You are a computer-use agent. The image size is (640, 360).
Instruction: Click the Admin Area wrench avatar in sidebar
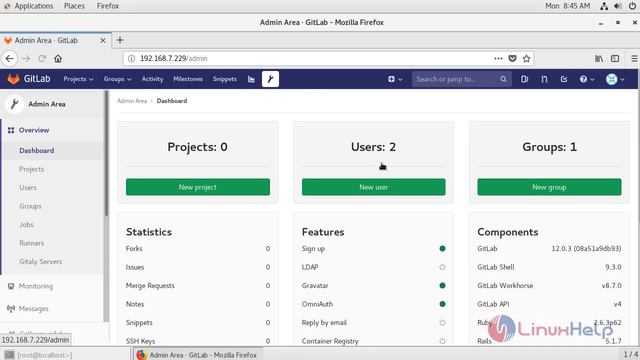click(x=14, y=104)
